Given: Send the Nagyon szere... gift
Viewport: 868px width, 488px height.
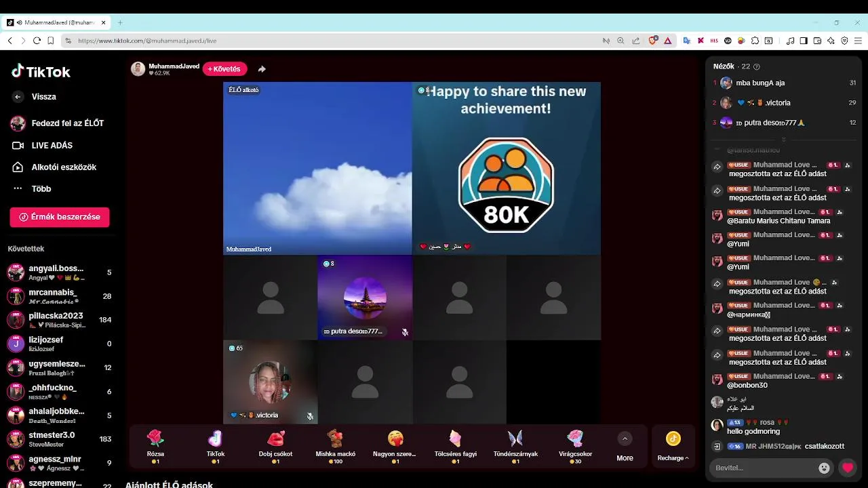Looking at the screenshot, I should 395,446.
